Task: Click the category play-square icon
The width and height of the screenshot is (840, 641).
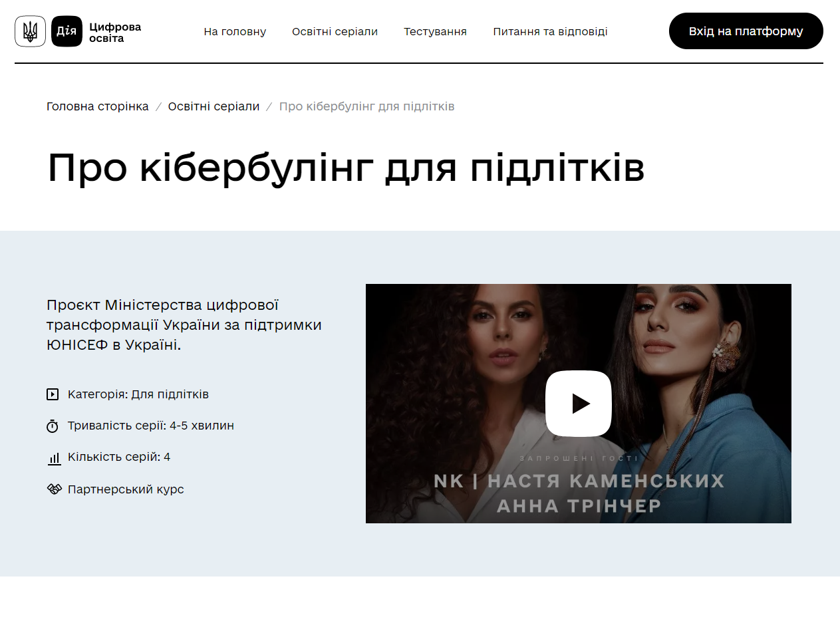Action: pyautogui.click(x=53, y=394)
